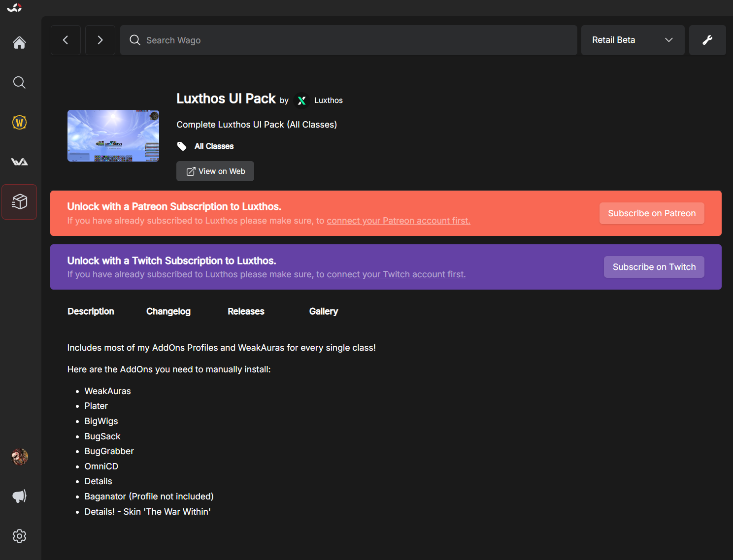
Task: Click Subscribe on Twitch button
Action: click(654, 267)
